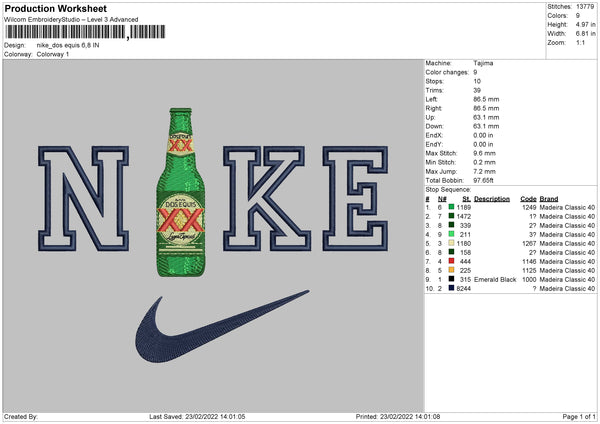Screen dimensions: 600x424
Task: Click the Width value 6.81 in
Action: coord(585,34)
